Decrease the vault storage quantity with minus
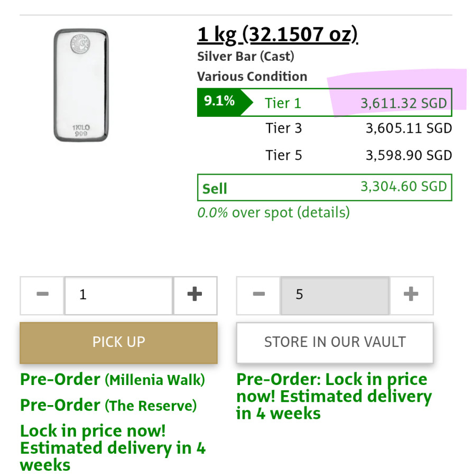The image size is (472, 476). click(258, 295)
